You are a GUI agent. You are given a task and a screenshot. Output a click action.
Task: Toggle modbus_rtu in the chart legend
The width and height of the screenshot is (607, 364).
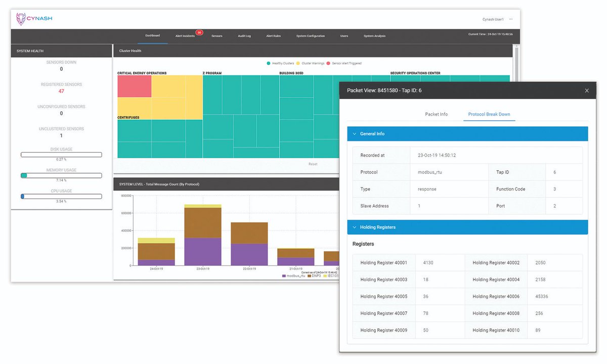[296, 276]
